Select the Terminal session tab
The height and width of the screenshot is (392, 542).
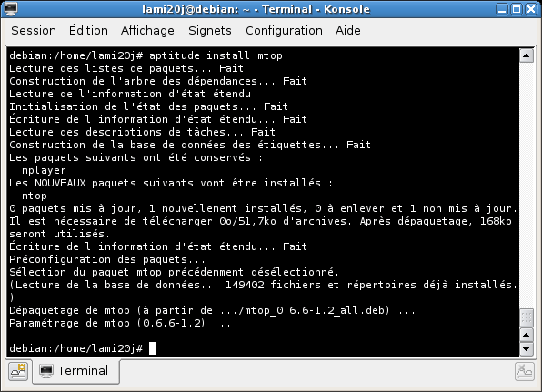point(75,371)
